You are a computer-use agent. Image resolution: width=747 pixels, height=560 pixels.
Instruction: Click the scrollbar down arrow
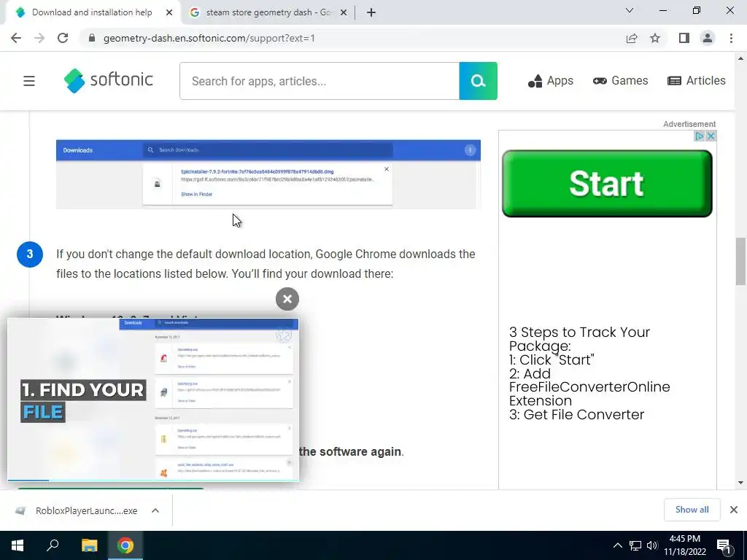tap(740, 483)
